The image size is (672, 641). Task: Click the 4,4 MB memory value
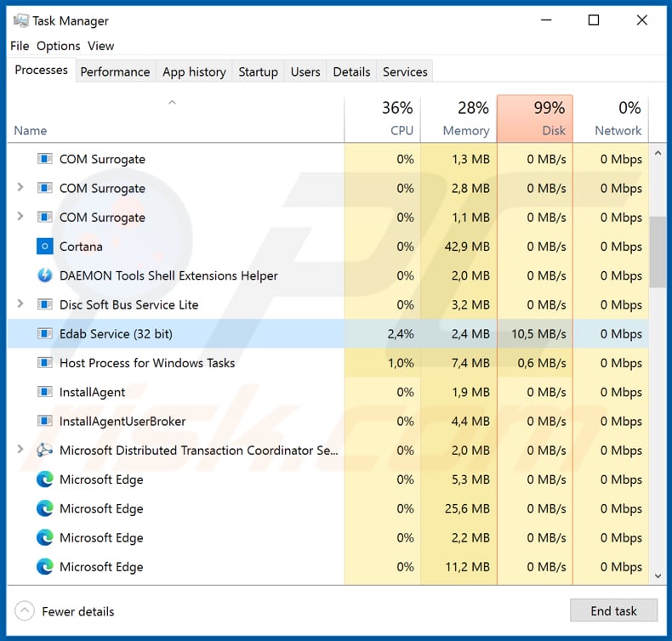click(x=470, y=422)
